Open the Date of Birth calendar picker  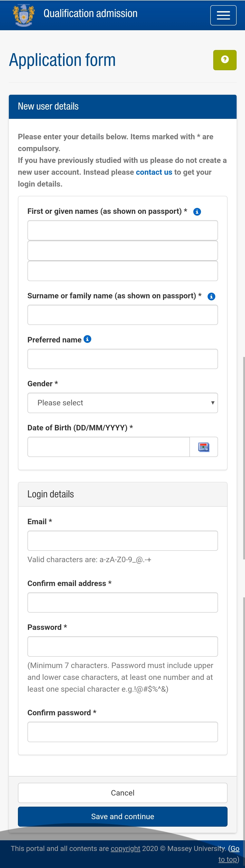point(204,447)
